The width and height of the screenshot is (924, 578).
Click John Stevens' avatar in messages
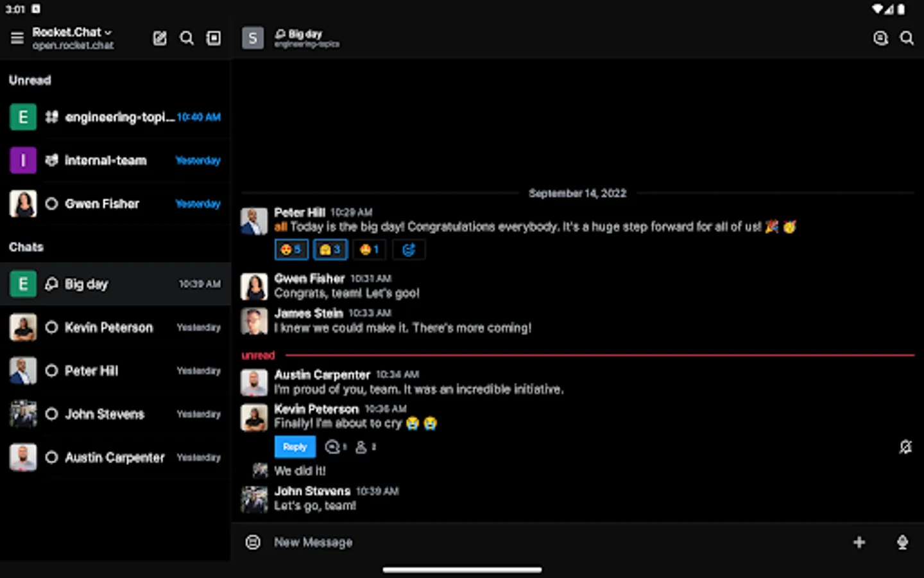click(x=254, y=500)
